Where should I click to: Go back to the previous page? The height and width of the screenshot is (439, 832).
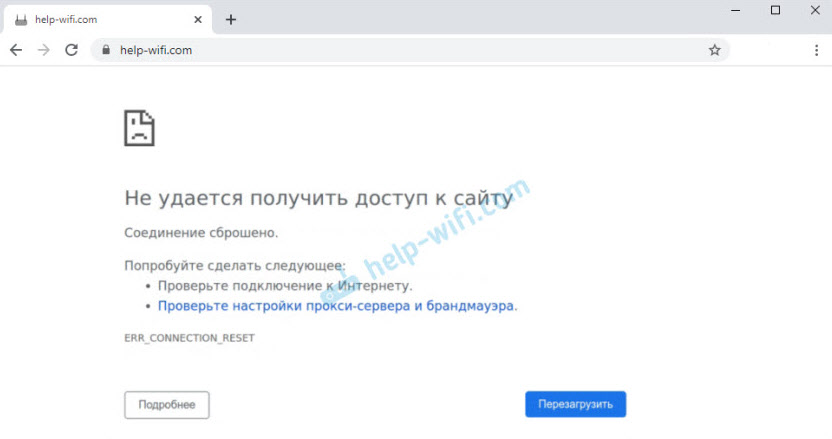click(x=16, y=50)
